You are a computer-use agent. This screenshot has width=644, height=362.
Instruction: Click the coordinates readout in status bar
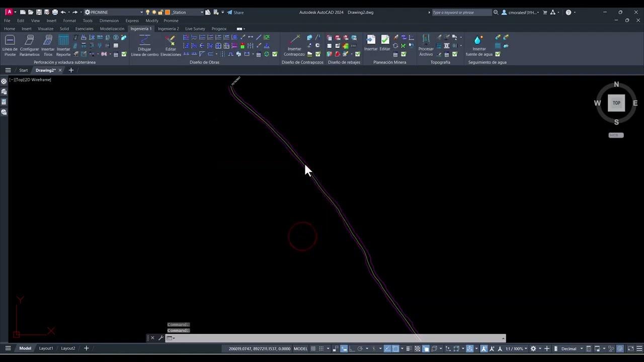point(260,348)
